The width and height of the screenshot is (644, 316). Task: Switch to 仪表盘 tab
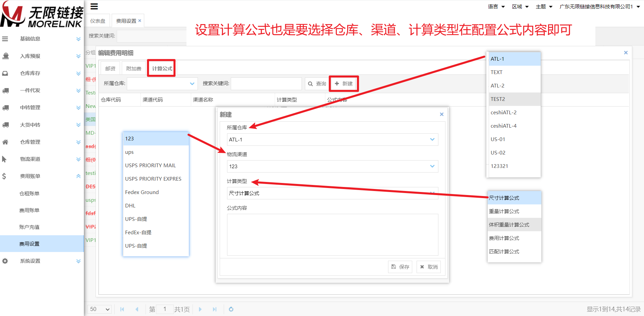(98, 21)
